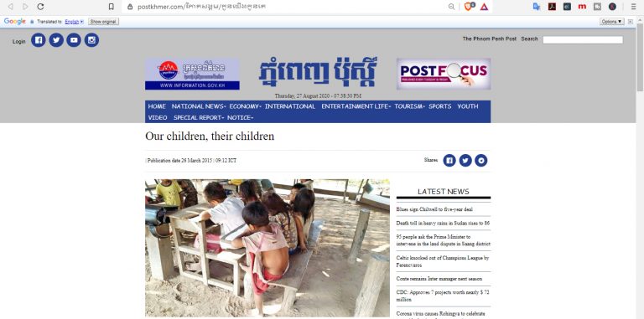Expand the National News dropdown menu
The image size is (644, 319).
199,106
